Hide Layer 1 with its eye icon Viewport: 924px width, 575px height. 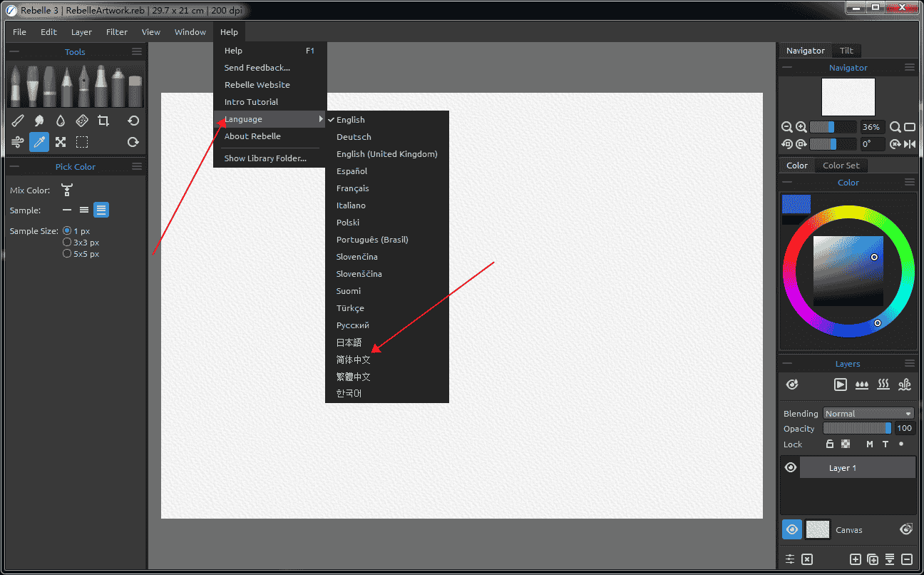tap(791, 467)
